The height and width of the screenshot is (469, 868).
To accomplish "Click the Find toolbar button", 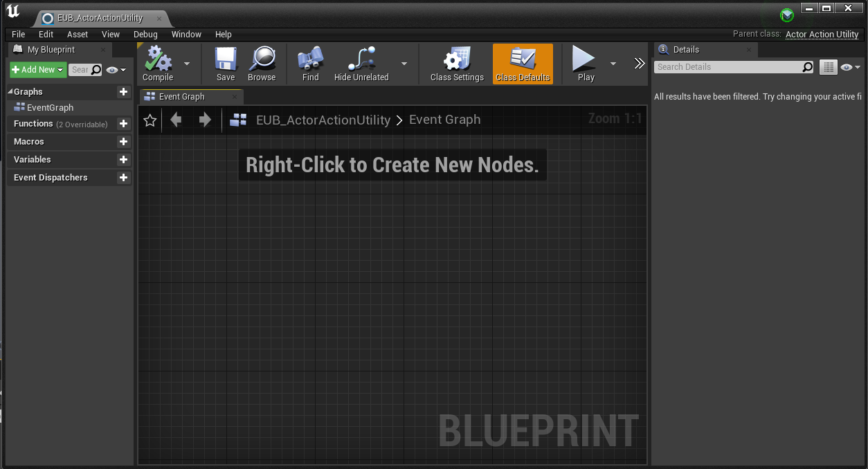I will (311, 64).
